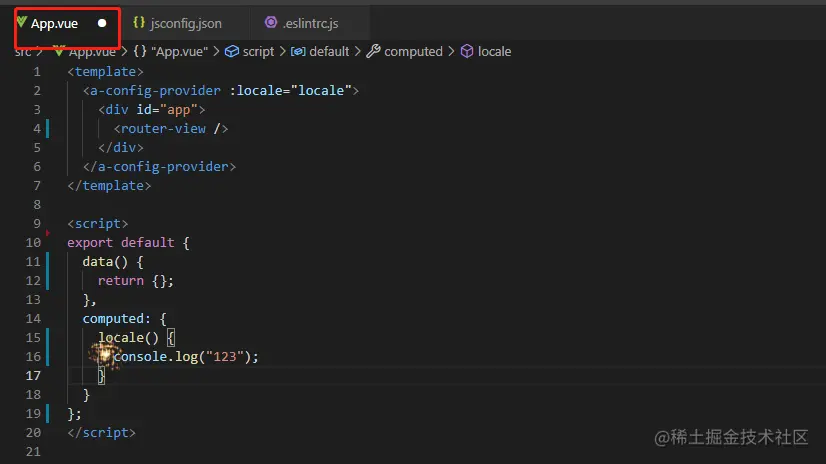Screen dimensions: 826x464
Task: Click the closing </a-config-provider> tag
Action: pyautogui.click(x=159, y=166)
